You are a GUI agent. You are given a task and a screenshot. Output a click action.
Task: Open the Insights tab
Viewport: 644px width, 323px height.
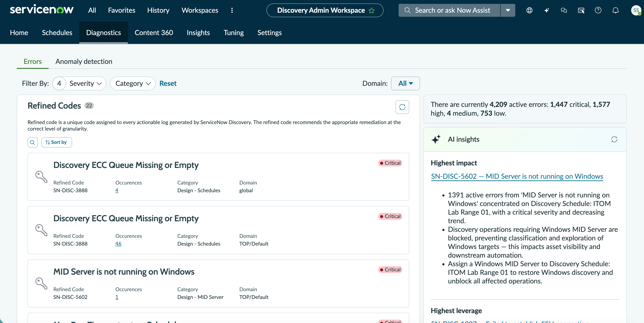pyautogui.click(x=198, y=32)
